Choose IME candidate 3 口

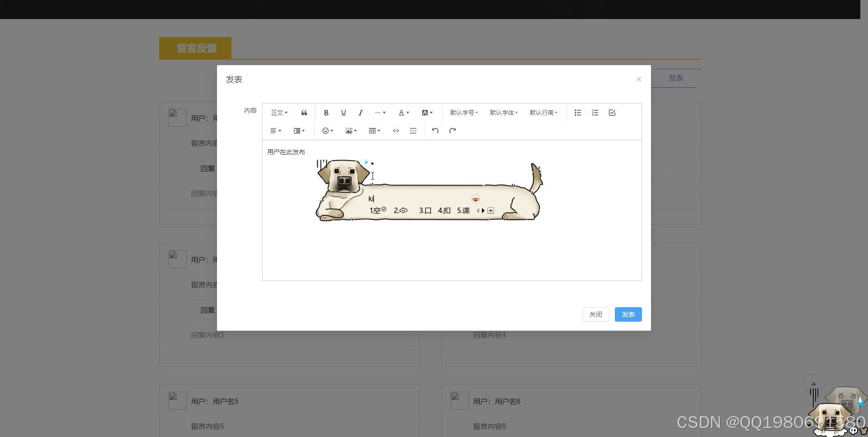[425, 210]
